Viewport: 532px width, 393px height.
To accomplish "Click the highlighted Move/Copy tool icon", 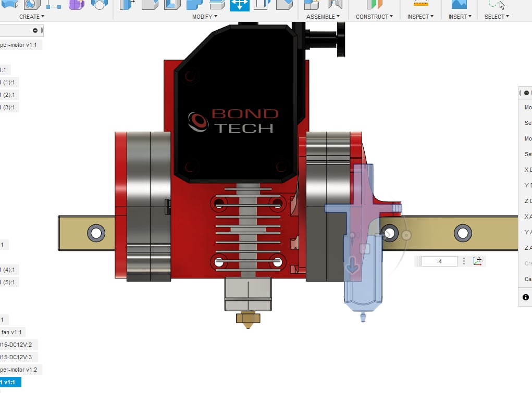I will pos(240,5).
